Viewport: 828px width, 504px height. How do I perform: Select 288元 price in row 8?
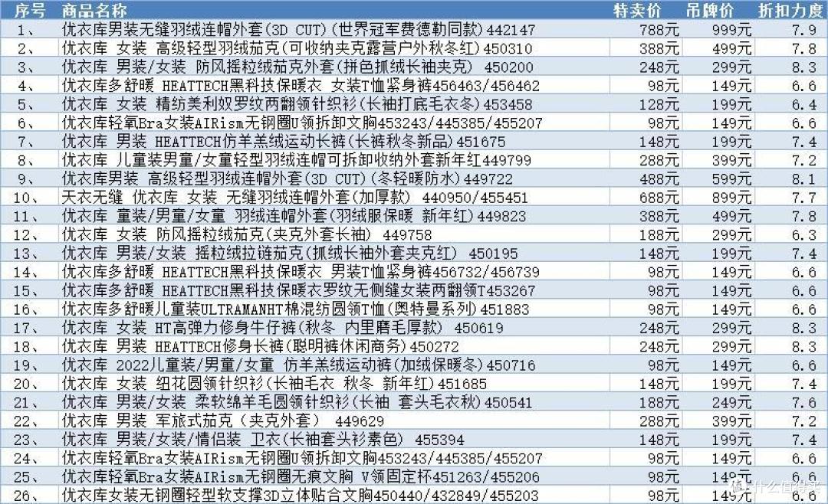pos(659,160)
